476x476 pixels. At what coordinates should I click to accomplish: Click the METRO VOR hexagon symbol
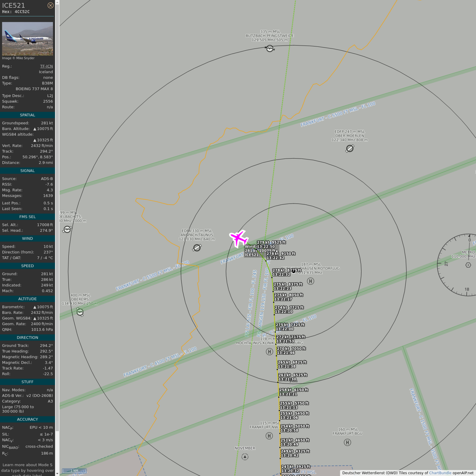coord(468,265)
